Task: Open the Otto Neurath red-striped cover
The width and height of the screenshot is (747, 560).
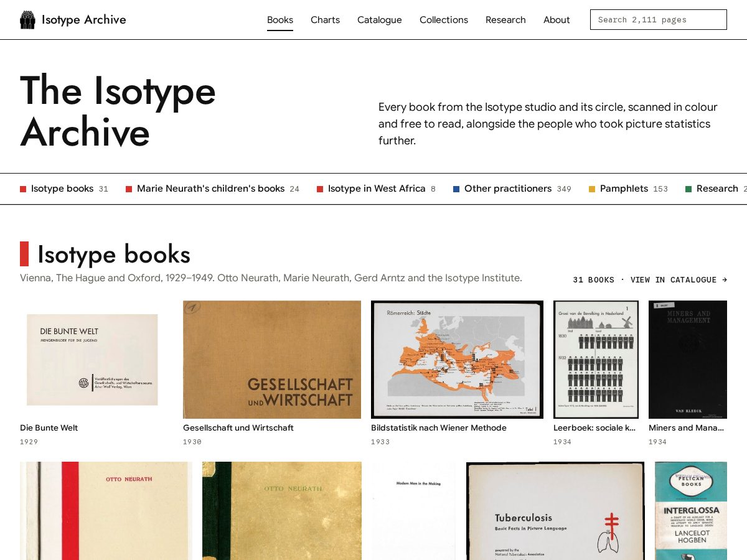Action: coord(106,511)
